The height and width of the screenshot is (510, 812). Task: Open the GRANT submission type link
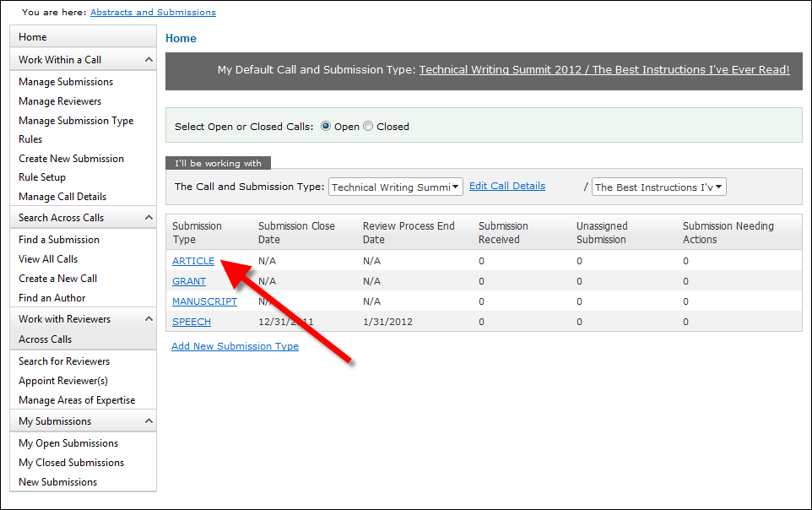(x=189, y=281)
